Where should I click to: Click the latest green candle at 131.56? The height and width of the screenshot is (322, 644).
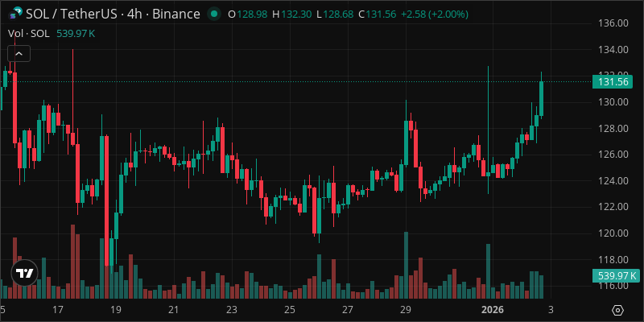[x=541, y=98]
